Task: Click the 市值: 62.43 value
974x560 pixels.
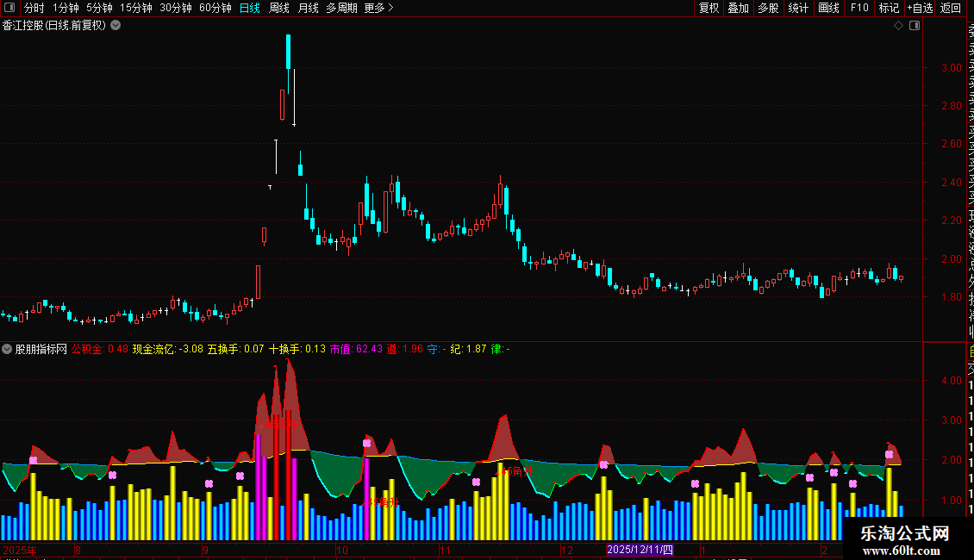Action: click(x=356, y=349)
